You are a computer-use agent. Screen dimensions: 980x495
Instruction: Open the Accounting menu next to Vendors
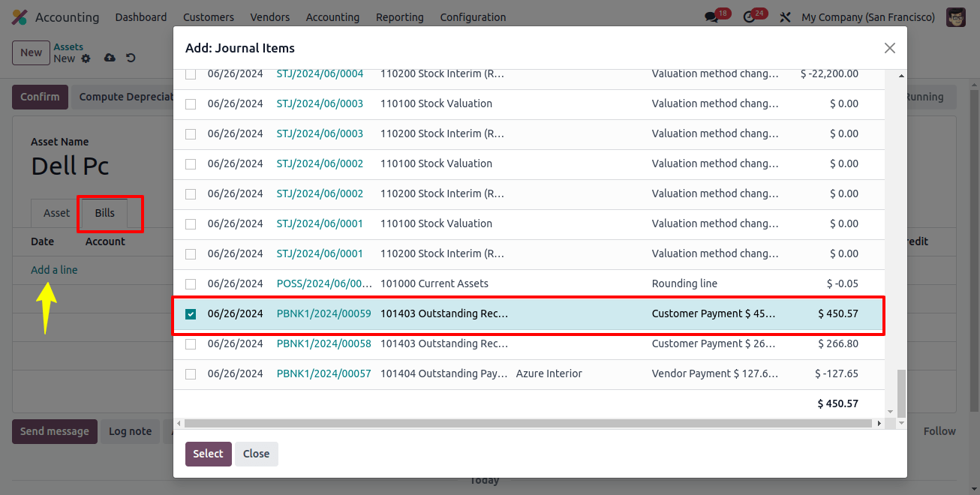tap(332, 17)
